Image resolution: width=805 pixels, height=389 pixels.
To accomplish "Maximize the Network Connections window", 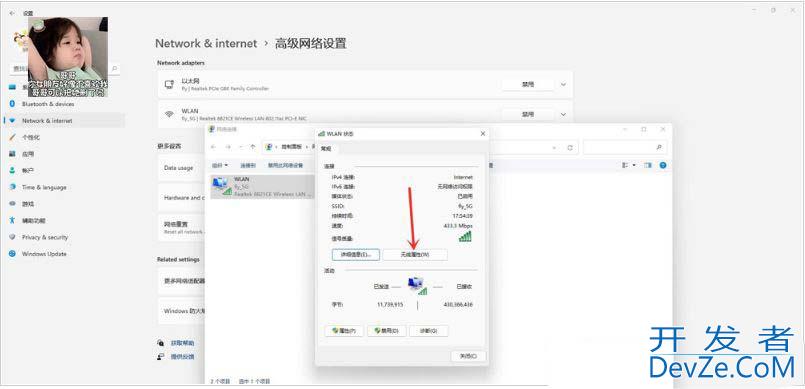I will point(643,129).
